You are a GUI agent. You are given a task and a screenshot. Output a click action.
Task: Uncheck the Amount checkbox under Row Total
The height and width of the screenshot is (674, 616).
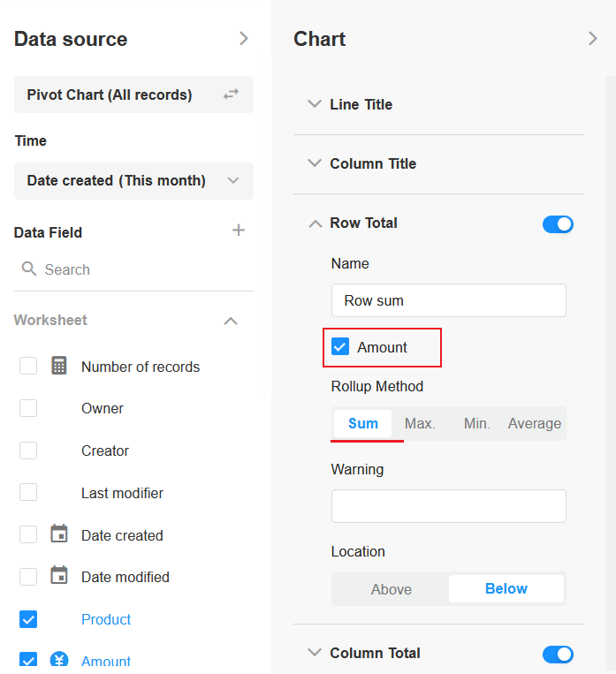click(x=340, y=347)
